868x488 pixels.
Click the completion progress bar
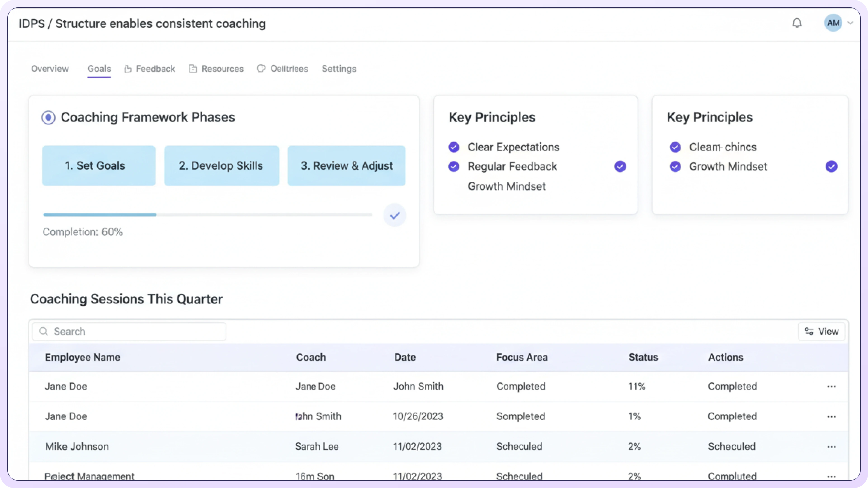[208, 215]
